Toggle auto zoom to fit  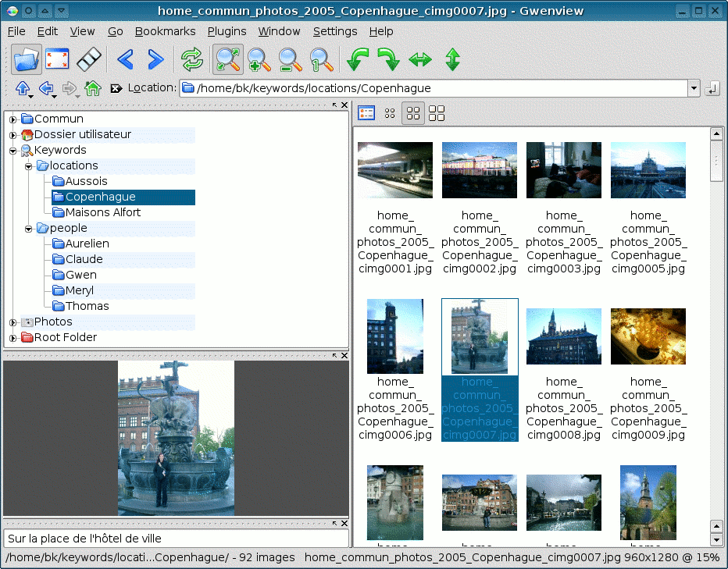pyautogui.click(x=227, y=59)
